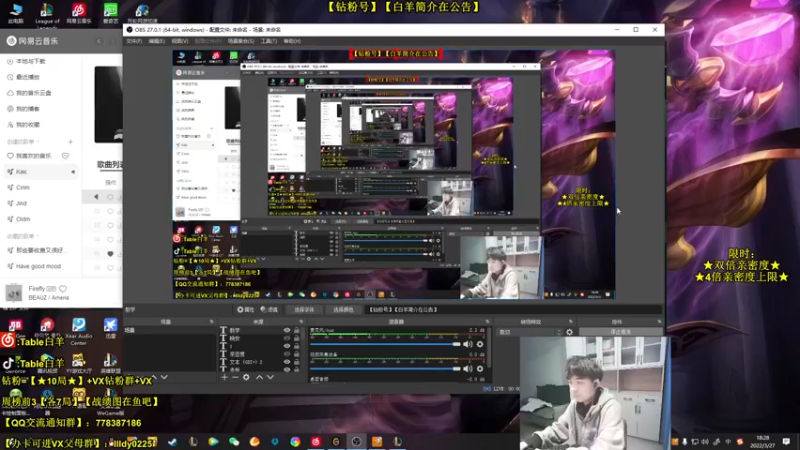Viewport: 800px width, 450px height.
Task: Collapse the 收藏的歌单 section in NetEase Music
Action: 37,237
